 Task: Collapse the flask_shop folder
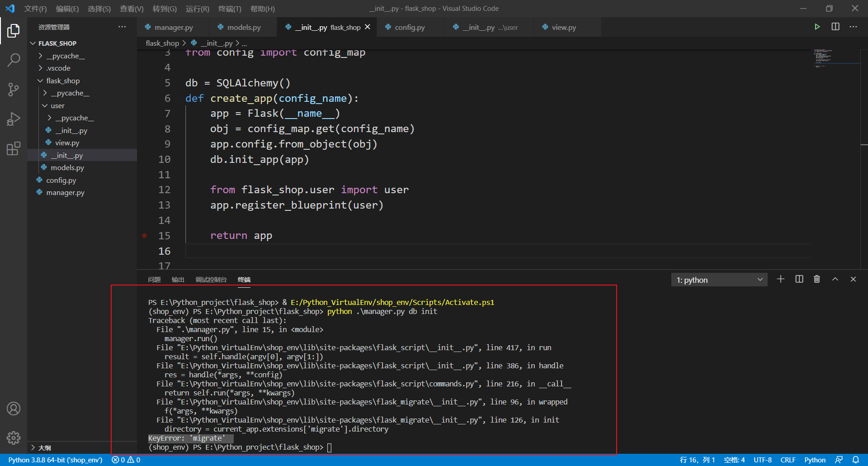(40, 81)
